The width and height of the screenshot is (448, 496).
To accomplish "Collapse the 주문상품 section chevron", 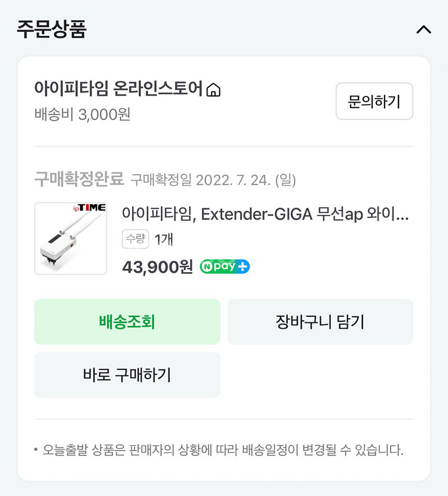I will click(x=423, y=29).
